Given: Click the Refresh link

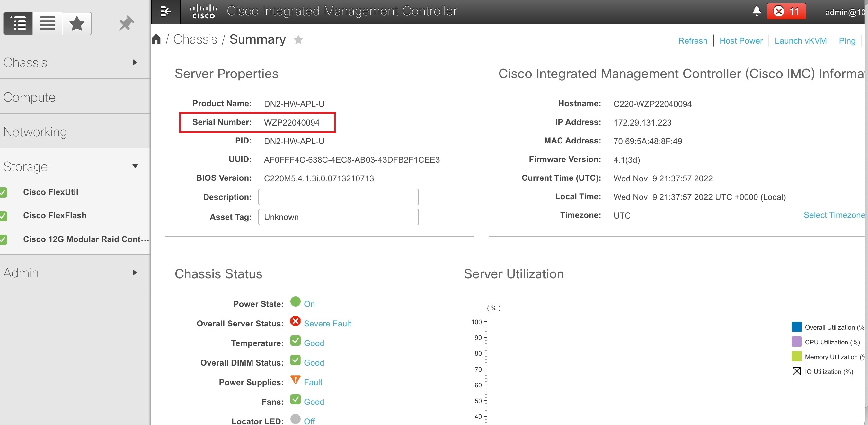Looking at the screenshot, I should point(693,40).
